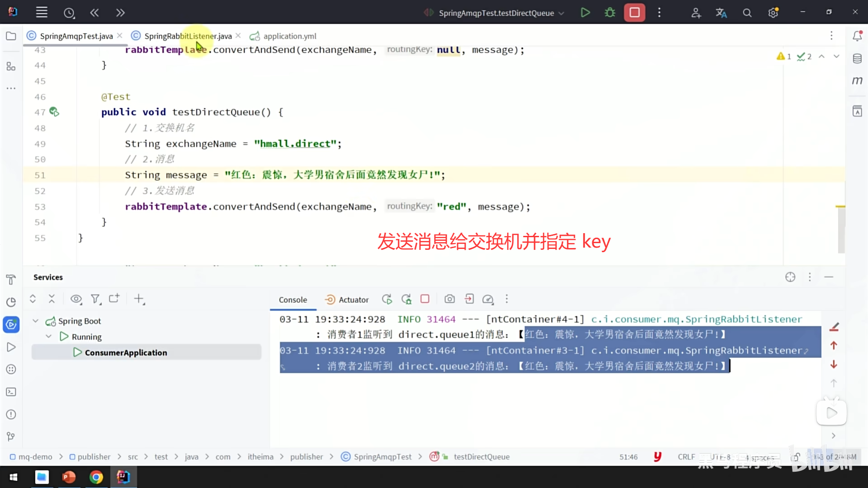Click the Debug bug icon

point(610,13)
